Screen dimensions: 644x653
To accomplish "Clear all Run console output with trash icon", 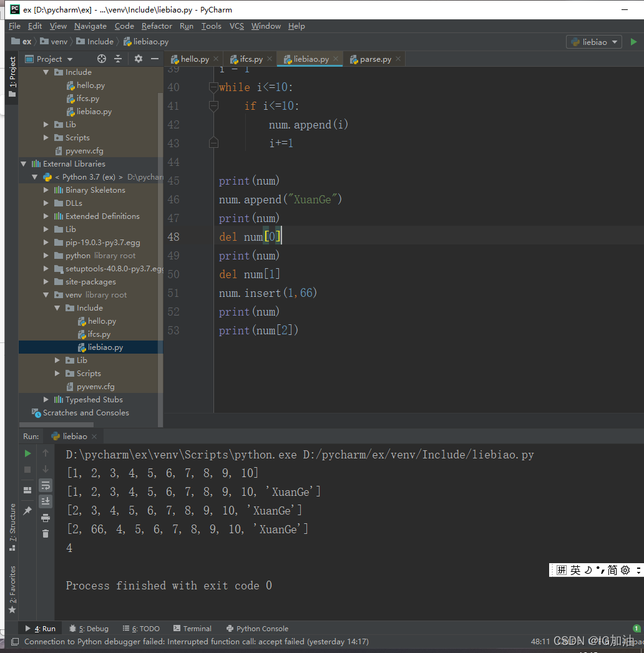I will [x=46, y=533].
